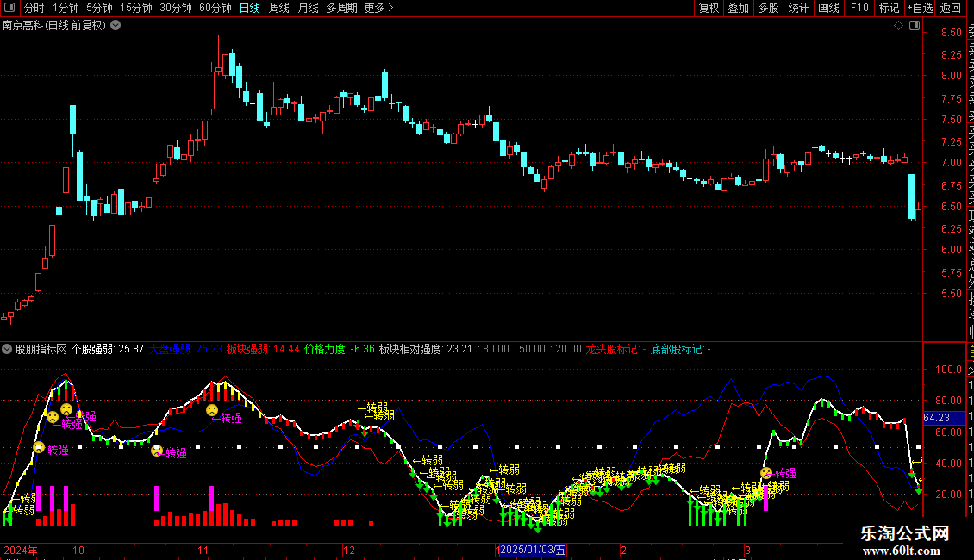This screenshot has height=560, width=974.
Task: Click the 南京高科(日线.前复权) chart title
Action: click(x=54, y=26)
